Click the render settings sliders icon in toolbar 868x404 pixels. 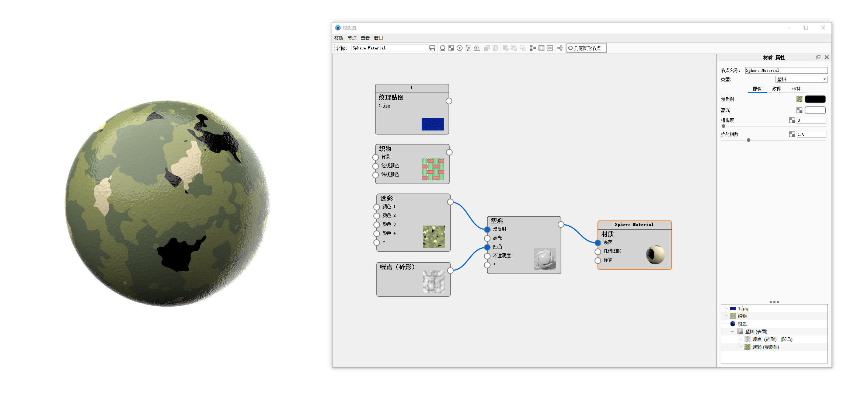tap(468, 48)
